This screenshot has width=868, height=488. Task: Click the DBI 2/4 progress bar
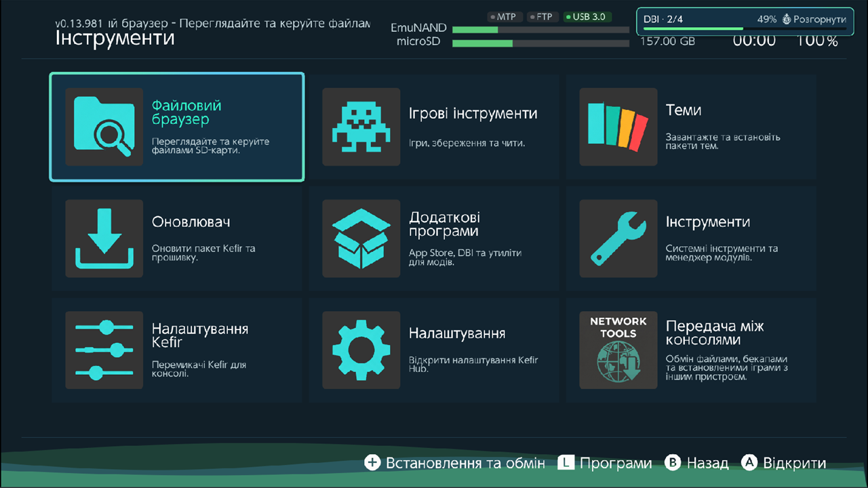(745, 28)
